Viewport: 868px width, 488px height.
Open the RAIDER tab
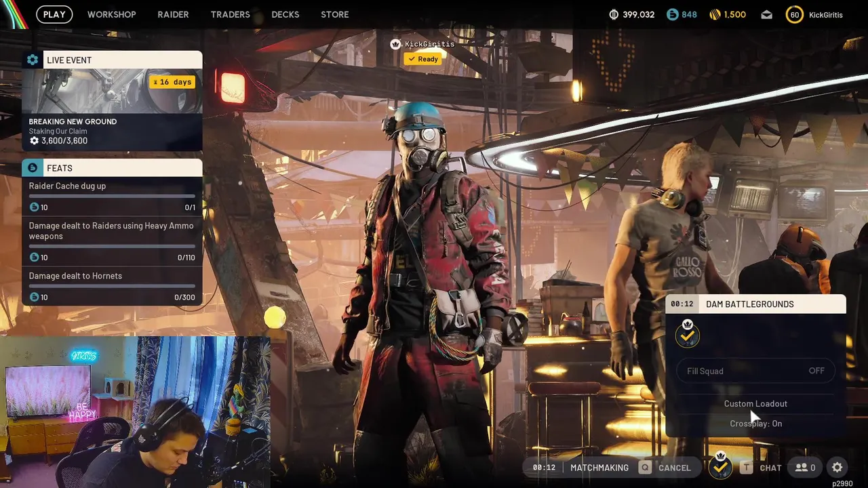173,14
